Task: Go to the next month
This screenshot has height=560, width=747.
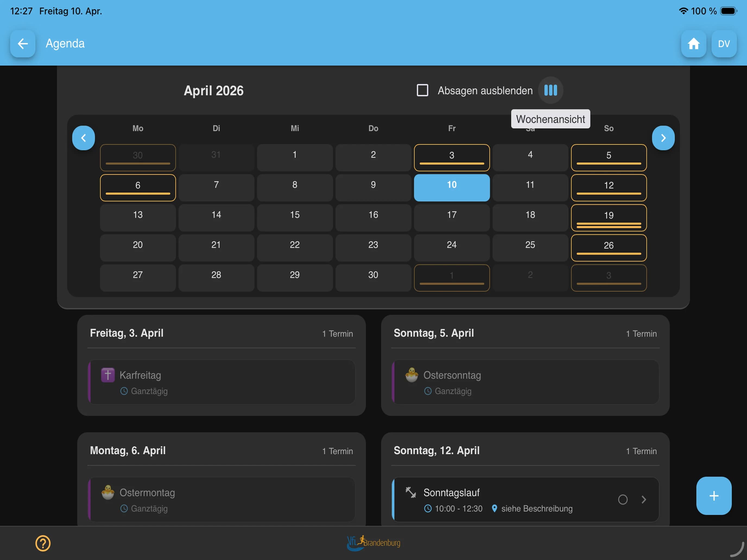Action: (x=663, y=138)
